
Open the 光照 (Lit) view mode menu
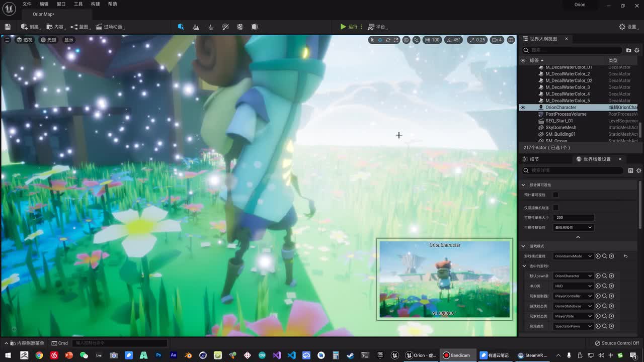click(49, 40)
